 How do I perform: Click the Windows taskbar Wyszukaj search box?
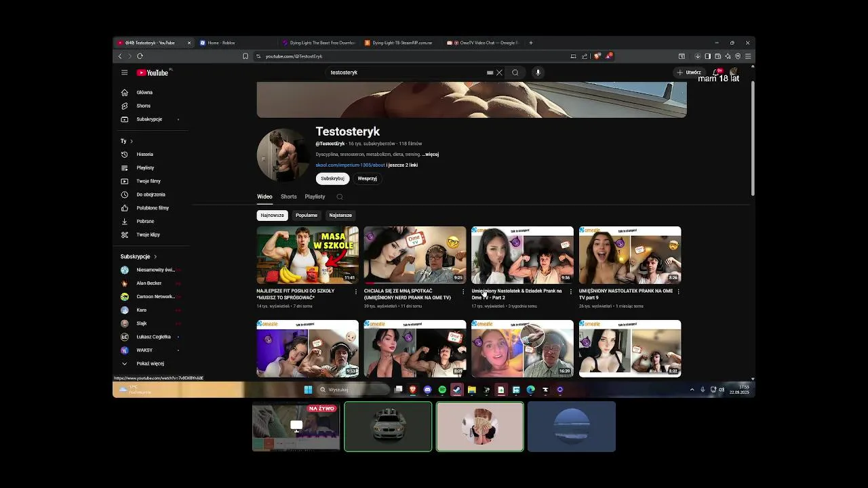click(353, 390)
